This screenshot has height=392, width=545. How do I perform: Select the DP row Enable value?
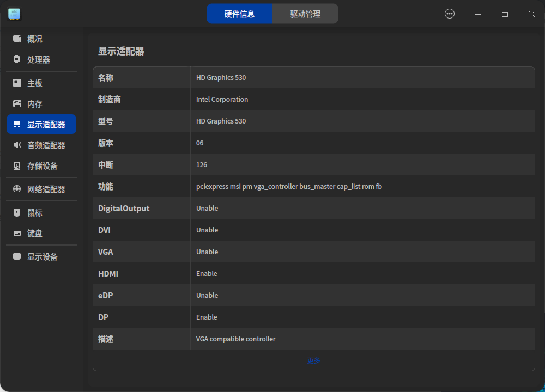coord(207,317)
